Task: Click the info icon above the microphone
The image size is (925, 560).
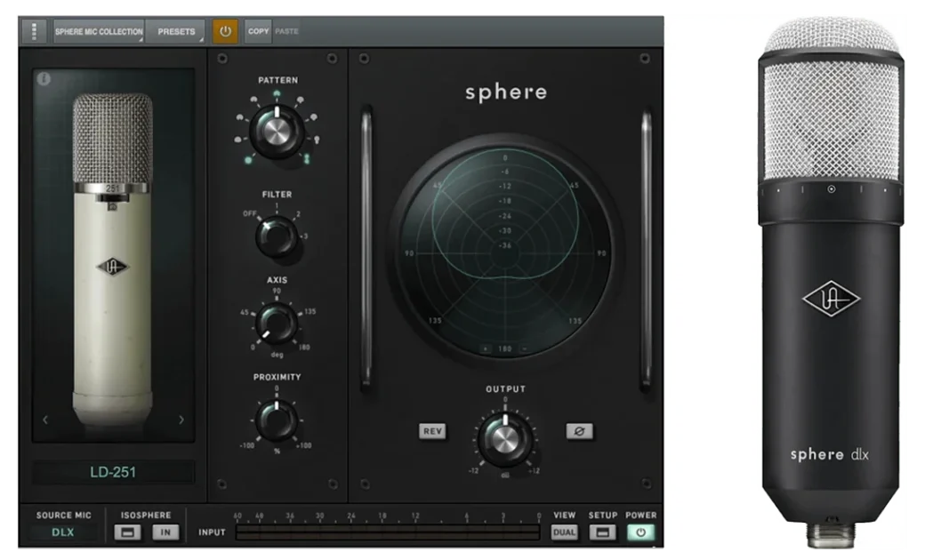Action: (x=44, y=79)
